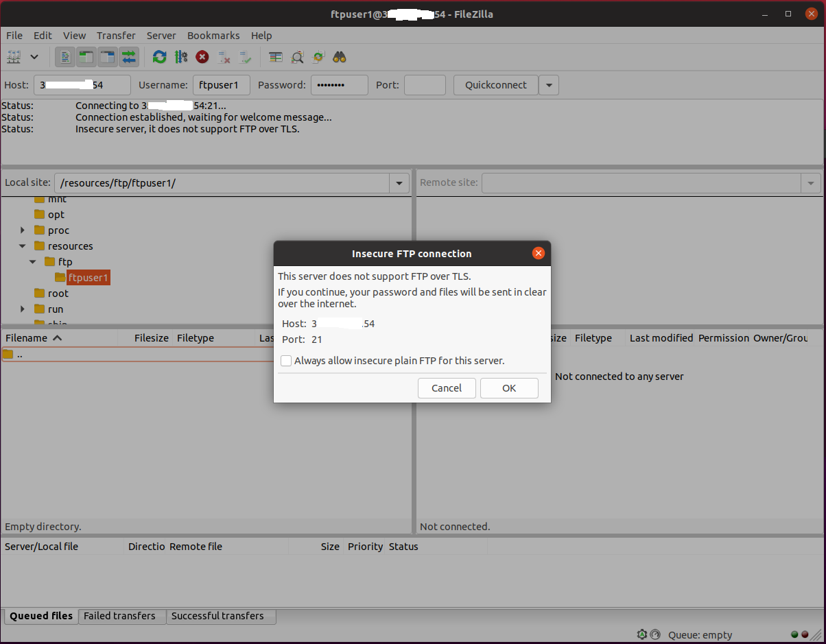Collapse the resources folder in tree
Screen dimensions: 826x644
click(x=23, y=246)
